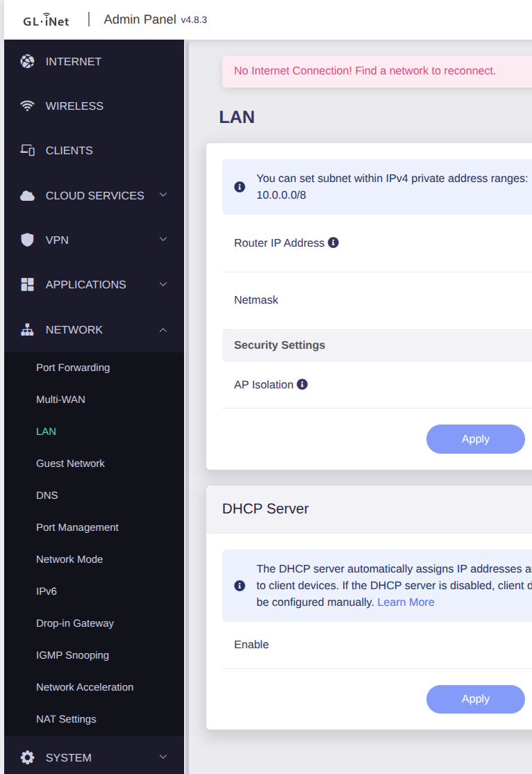532x774 pixels.
Task: Click info icon next to AP Isolation
Action: [x=302, y=384]
